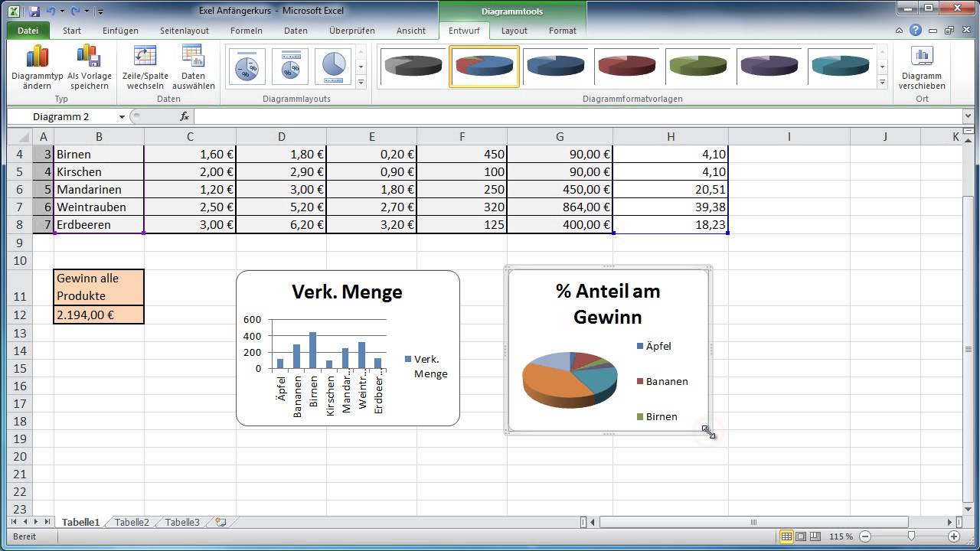The height and width of the screenshot is (551, 980).
Task: Click the zoom slider handle
Action: point(911,536)
